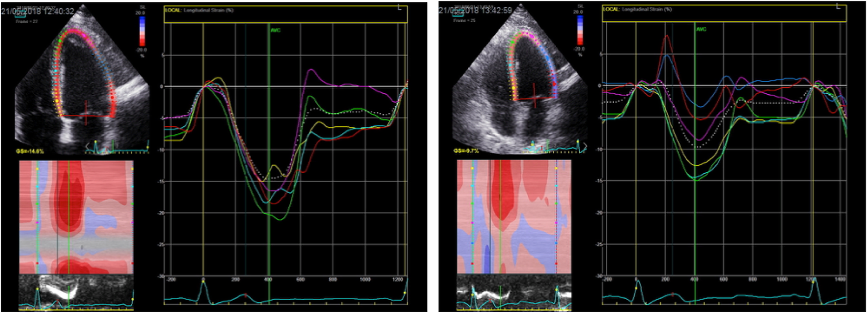Select the green AVC marker in right graph
This screenshot has width=868, height=313.
(x=701, y=29)
